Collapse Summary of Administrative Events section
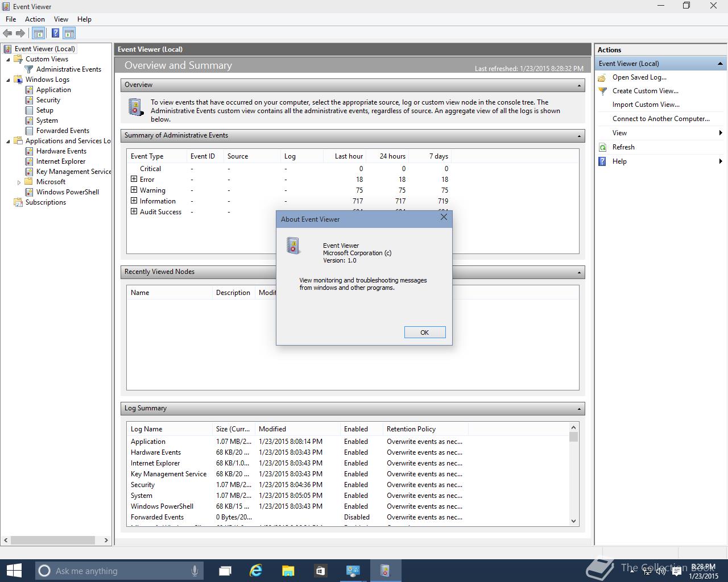The image size is (728, 582). coord(579,136)
